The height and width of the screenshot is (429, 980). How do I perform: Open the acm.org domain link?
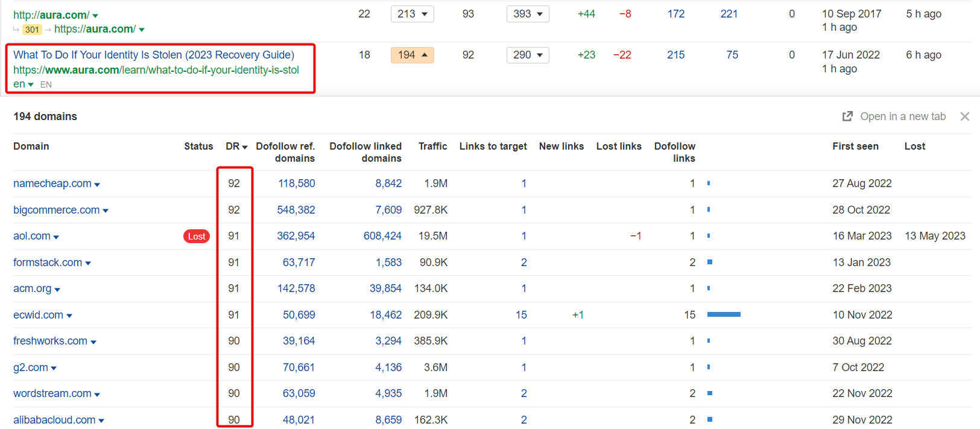[33, 288]
